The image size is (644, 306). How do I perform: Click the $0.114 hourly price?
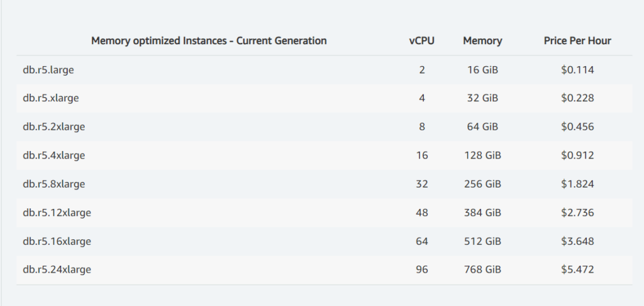(577, 70)
